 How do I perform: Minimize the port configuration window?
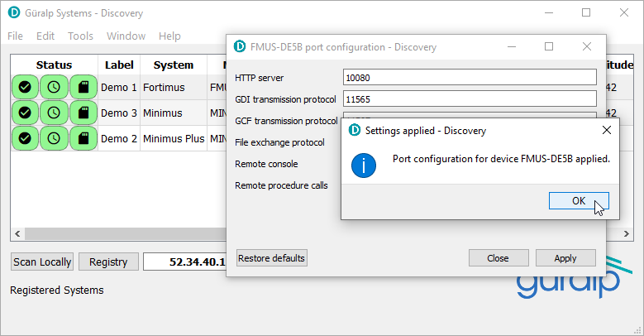point(512,46)
